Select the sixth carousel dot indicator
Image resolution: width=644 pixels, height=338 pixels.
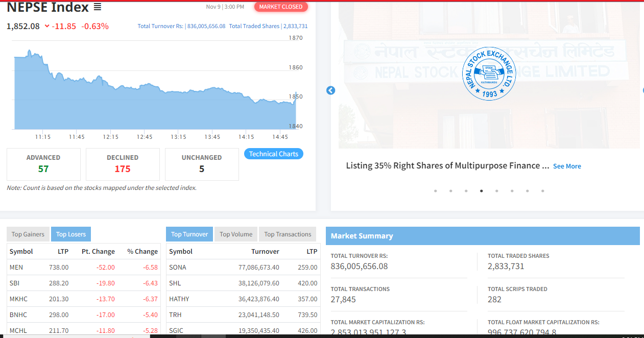click(512, 191)
